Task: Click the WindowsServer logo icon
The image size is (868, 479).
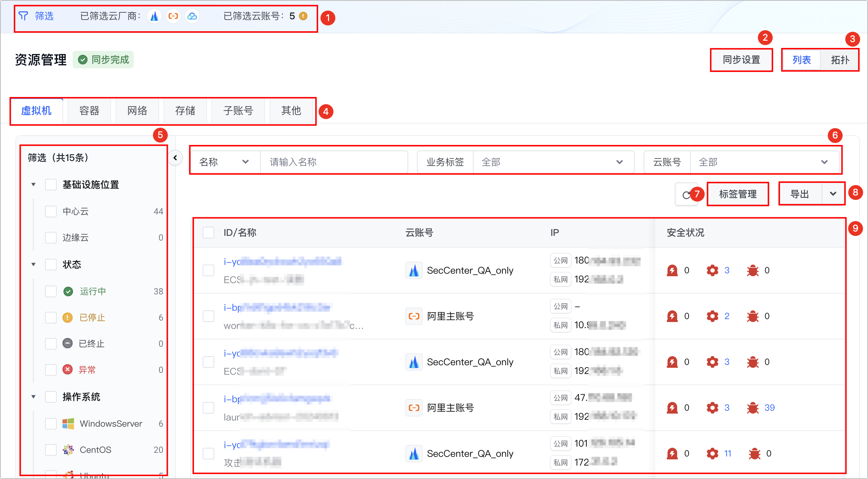Action: click(x=68, y=424)
